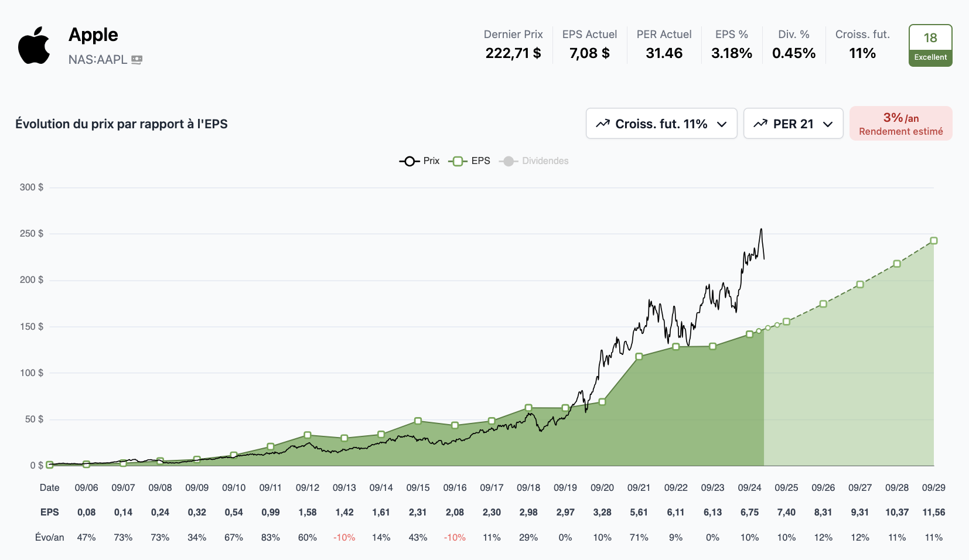This screenshot has height=560, width=969.
Task: Toggle the Prix series in legend
Action: point(419,161)
